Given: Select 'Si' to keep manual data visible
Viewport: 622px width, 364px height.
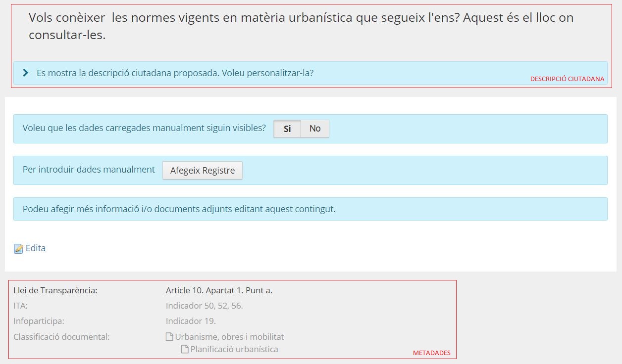Looking at the screenshot, I should point(287,129).
